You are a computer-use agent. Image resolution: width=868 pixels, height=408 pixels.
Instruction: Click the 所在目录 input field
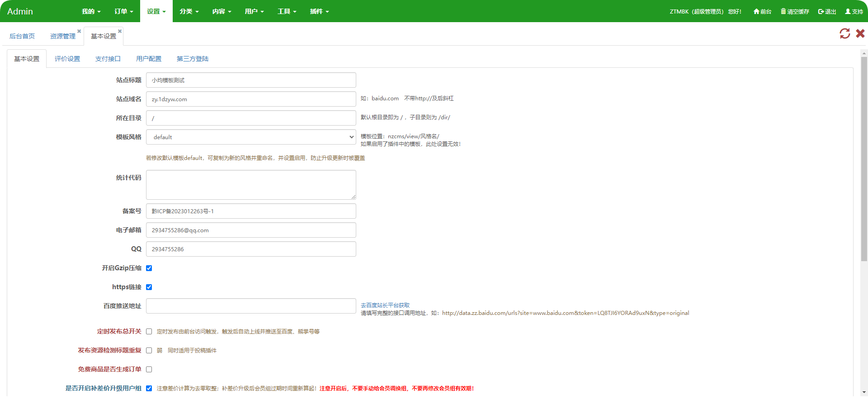tap(251, 118)
